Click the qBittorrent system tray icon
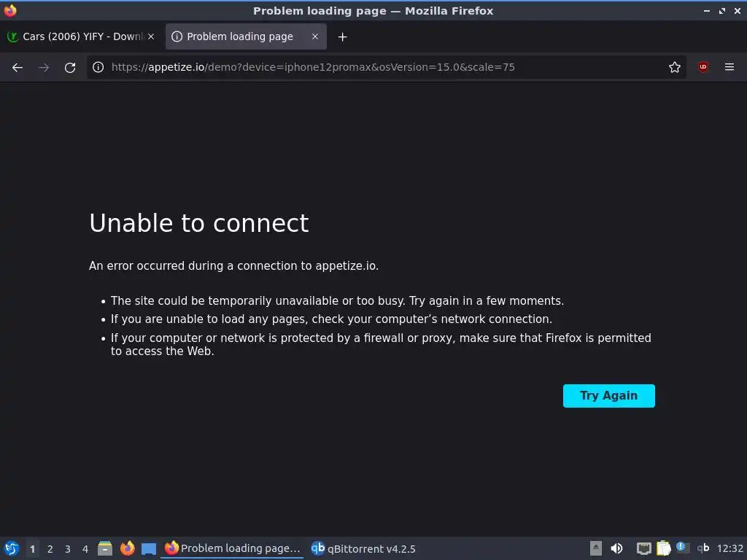Viewport: 747px width, 560px height. pyautogui.click(x=703, y=548)
